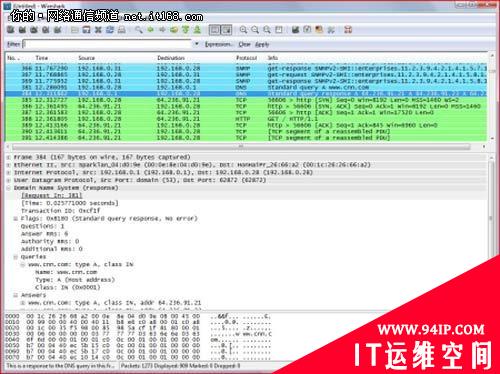Select the Type: A (Host address) line
The width and height of the screenshot is (500, 374).
click(x=75, y=280)
